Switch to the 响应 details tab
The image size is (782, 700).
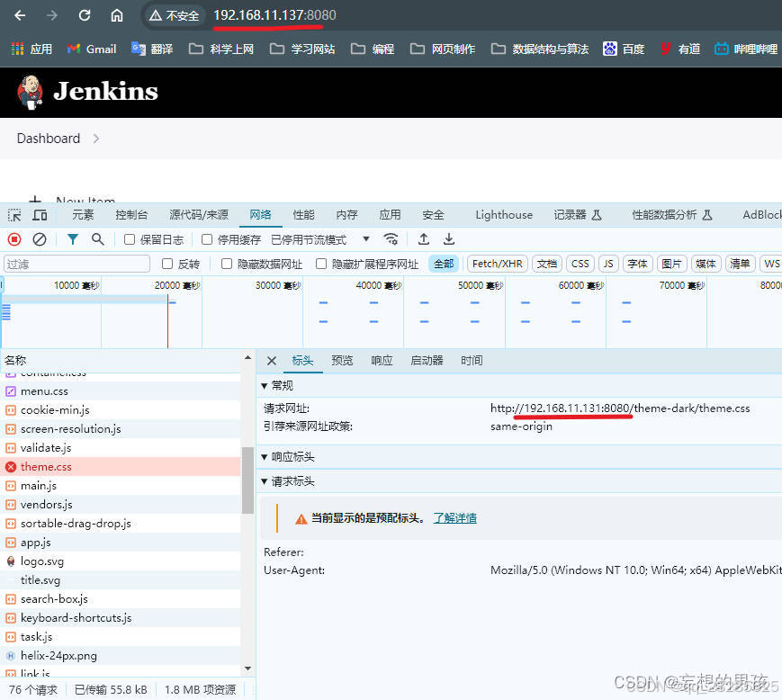(x=382, y=361)
